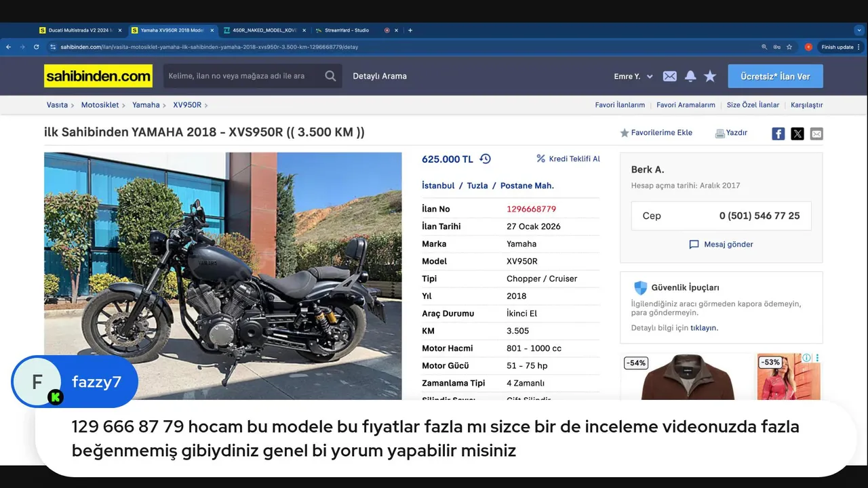Go to Vasıta breadcrumb
Screen dimensions: 868x488
[57, 105]
